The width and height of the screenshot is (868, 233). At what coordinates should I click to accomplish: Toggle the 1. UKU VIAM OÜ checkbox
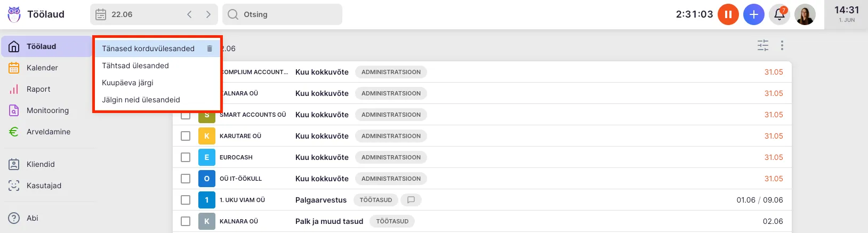(186, 200)
